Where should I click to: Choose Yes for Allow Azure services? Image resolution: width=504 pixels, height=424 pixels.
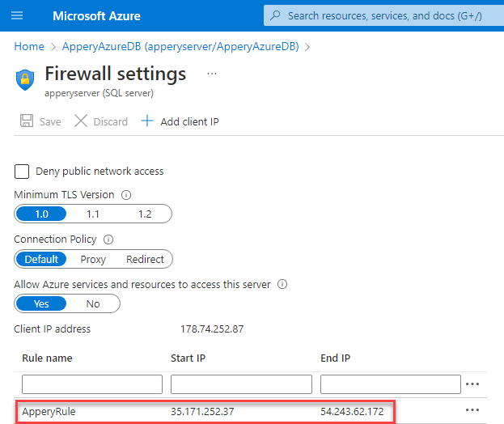tap(41, 303)
